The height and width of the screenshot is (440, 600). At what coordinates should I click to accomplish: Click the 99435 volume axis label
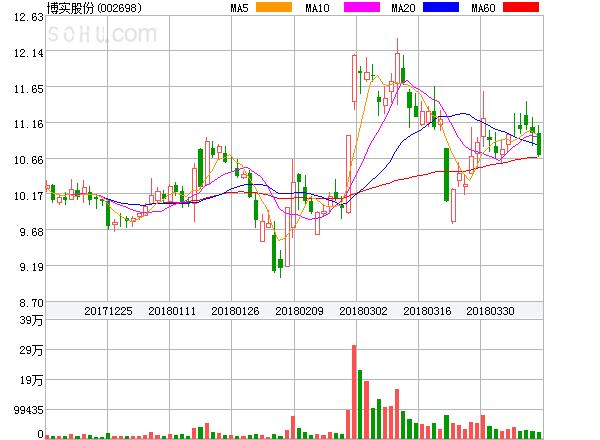(x=29, y=410)
